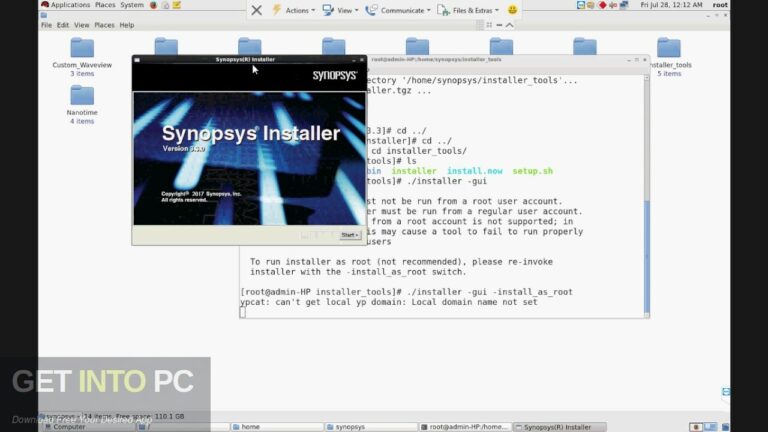Click the clock in the top panel
This screenshot has height=432, width=768.
coord(671,5)
